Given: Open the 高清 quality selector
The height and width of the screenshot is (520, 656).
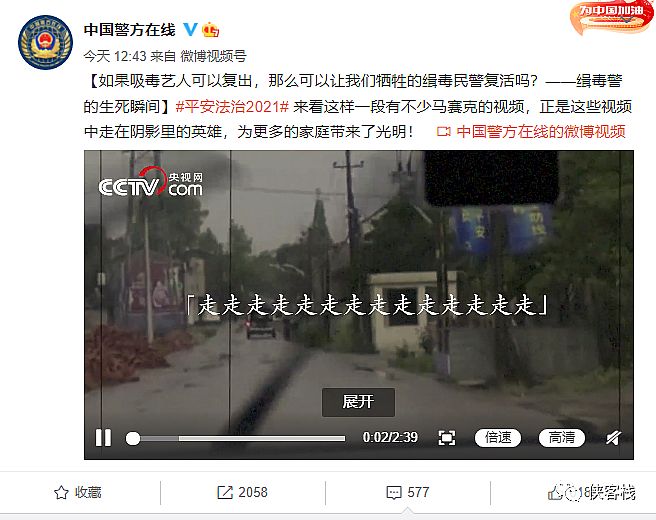Looking at the screenshot, I should [561, 438].
